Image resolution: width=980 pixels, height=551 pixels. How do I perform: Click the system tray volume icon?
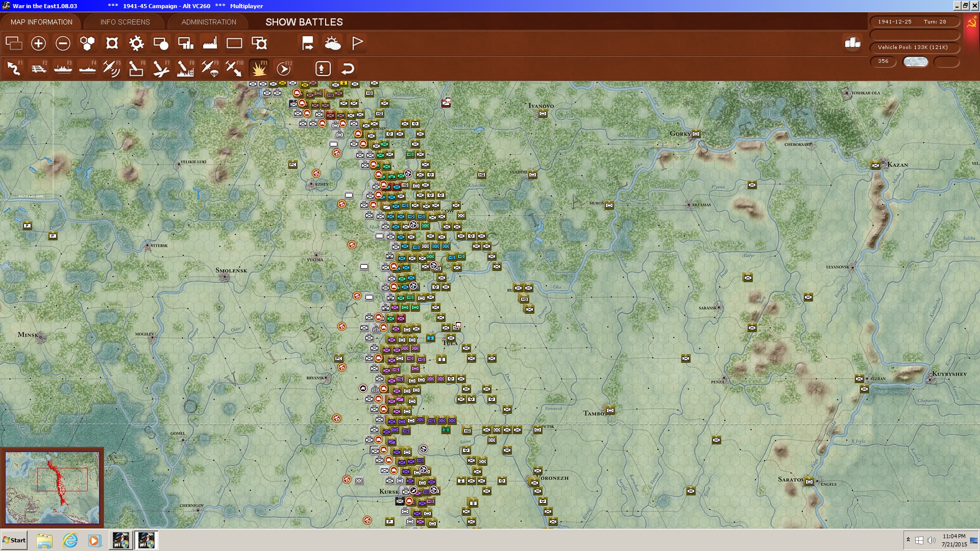point(931,540)
